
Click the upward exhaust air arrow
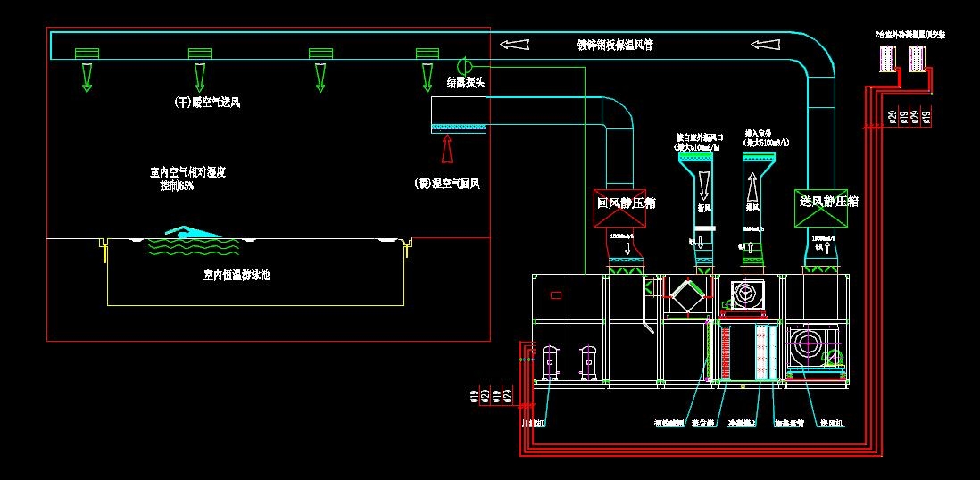pyautogui.click(x=752, y=186)
